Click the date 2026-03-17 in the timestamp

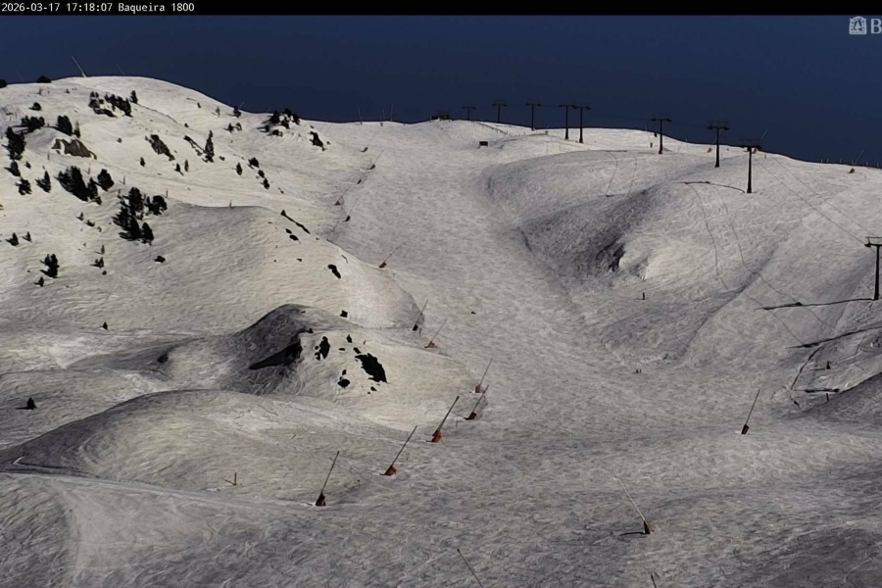pos(31,7)
